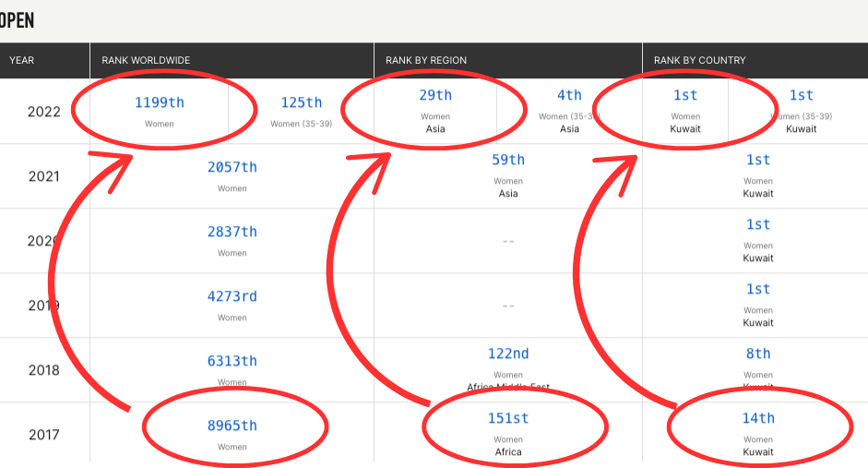Open 2019 1st place Kuwait country rank

(x=758, y=289)
